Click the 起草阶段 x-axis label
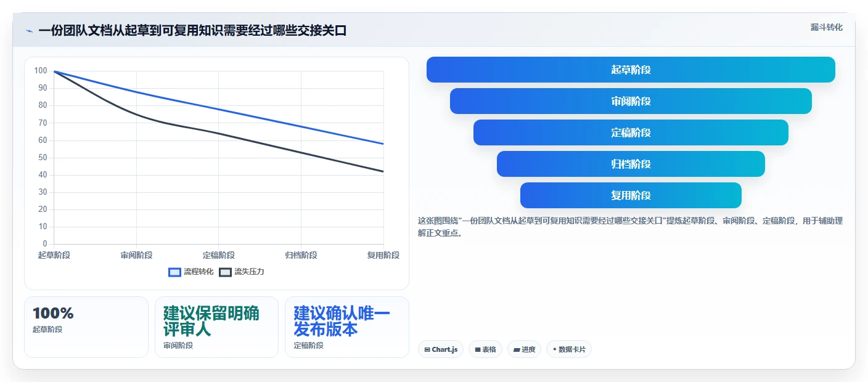Image resolution: width=868 pixels, height=382 pixels. 54,255
